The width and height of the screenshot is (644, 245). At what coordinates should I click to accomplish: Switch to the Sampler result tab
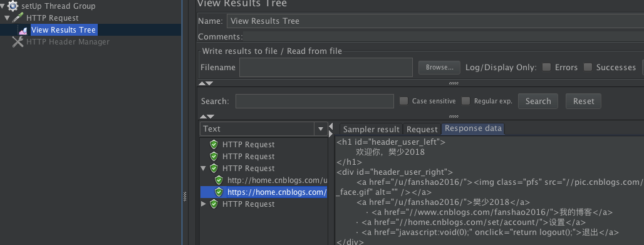(371, 129)
